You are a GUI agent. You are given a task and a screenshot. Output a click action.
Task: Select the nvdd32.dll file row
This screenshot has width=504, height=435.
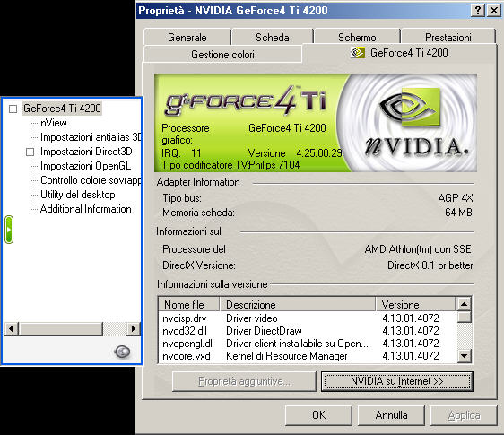[x=308, y=331]
